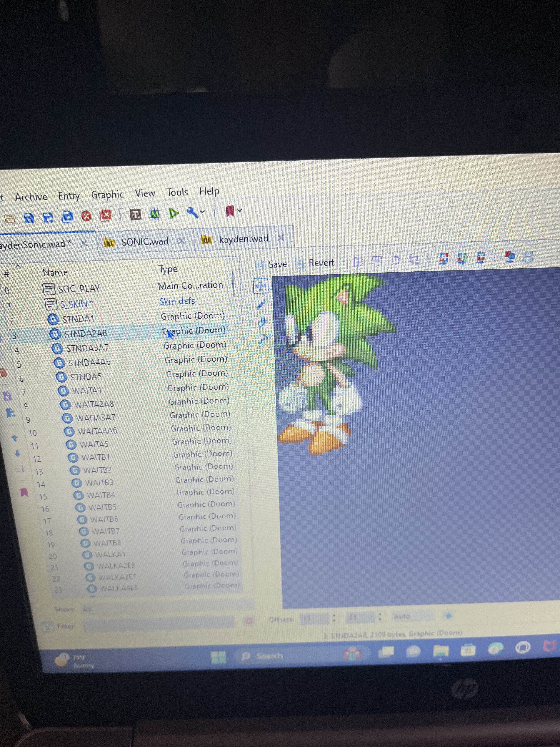Image resolution: width=560 pixels, height=747 pixels.
Task: Click the crop graphic icon
Action: (x=414, y=259)
